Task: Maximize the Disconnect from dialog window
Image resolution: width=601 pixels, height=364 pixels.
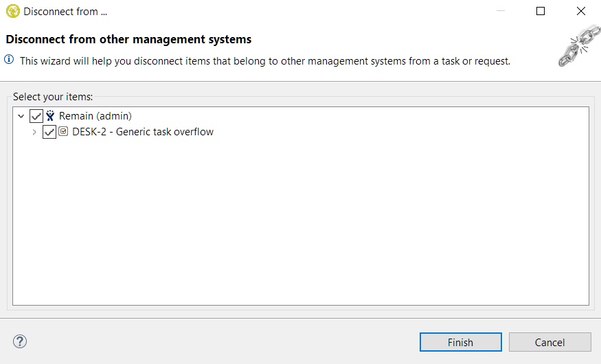Action: pos(541,11)
